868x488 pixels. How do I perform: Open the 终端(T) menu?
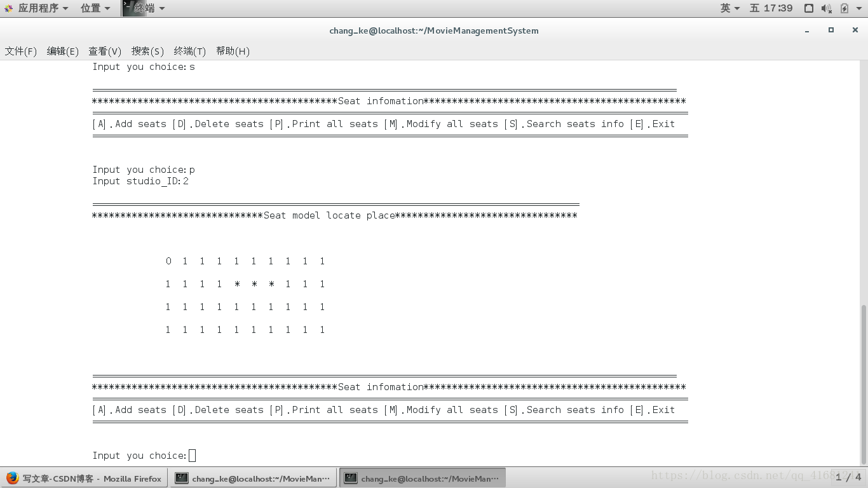[x=190, y=51]
